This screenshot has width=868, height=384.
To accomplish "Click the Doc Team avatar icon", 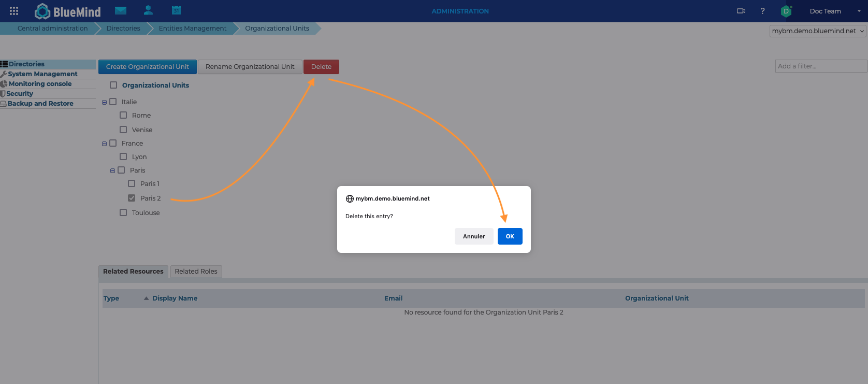I will [786, 11].
